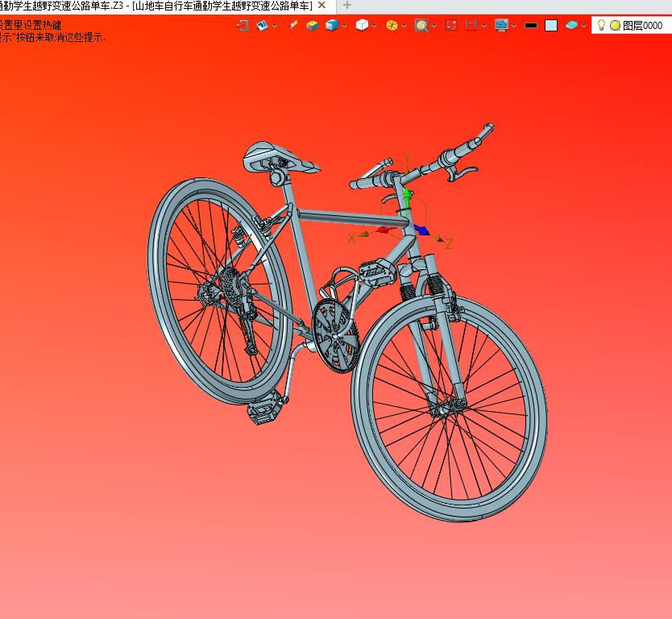Click the red dimension bracket icon
The image size is (672, 619).
click(x=471, y=26)
